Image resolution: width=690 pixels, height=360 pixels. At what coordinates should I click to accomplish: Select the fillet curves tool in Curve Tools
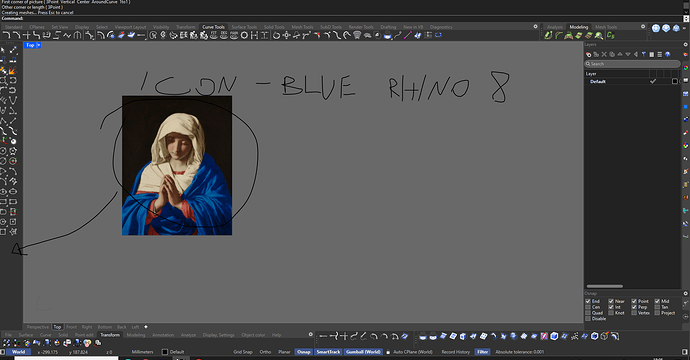[7, 35]
